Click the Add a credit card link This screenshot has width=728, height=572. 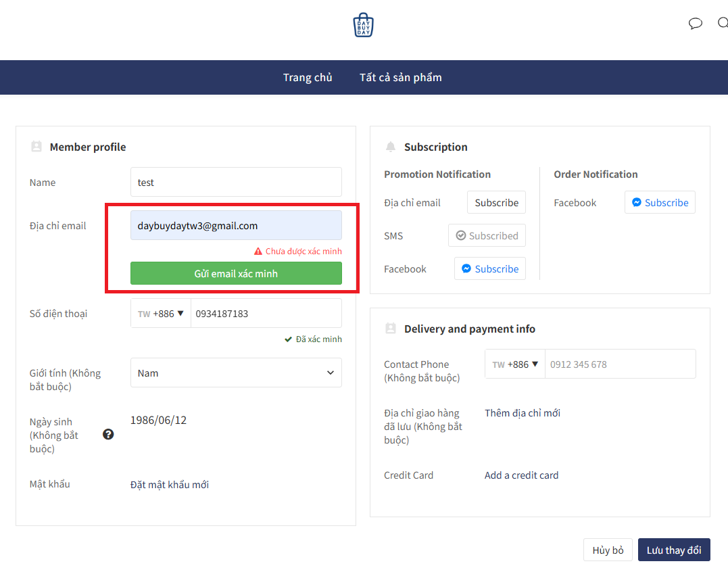point(521,475)
